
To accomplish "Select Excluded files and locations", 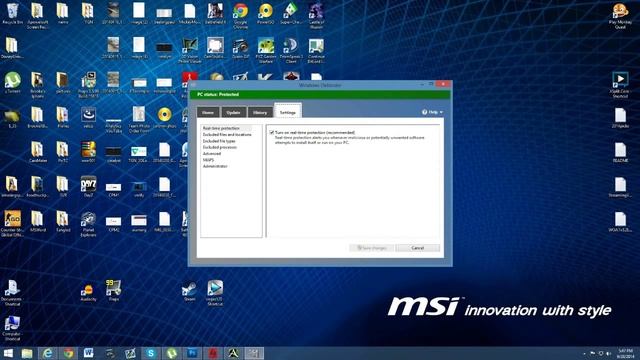I will [227, 134].
